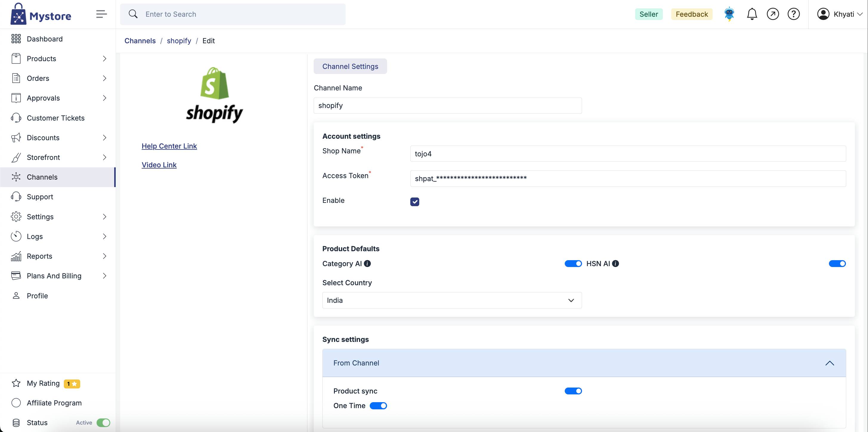Open the AI assistant robot icon
This screenshot has width=868, height=432.
pos(729,14)
